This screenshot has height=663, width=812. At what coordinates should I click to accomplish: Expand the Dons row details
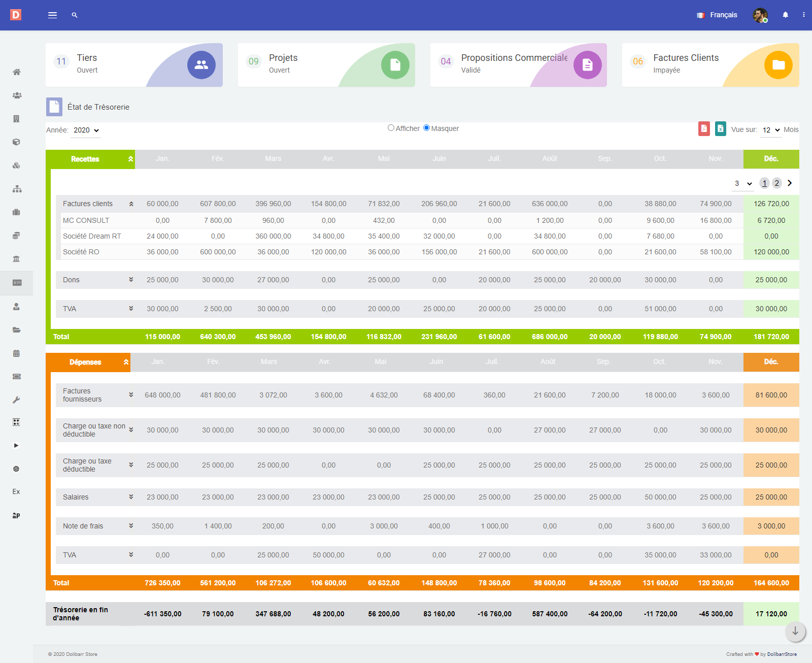coord(131,280)
